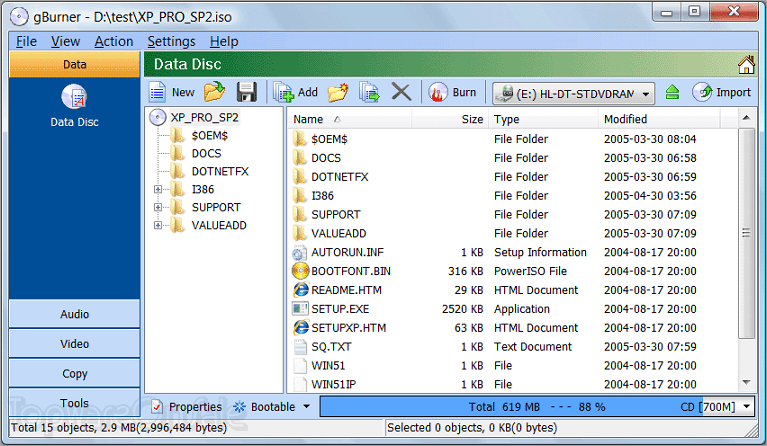The width and height of the screenshot is (767, 446).
Task: Click the Extract files toolbar icon
Action: 369,92
